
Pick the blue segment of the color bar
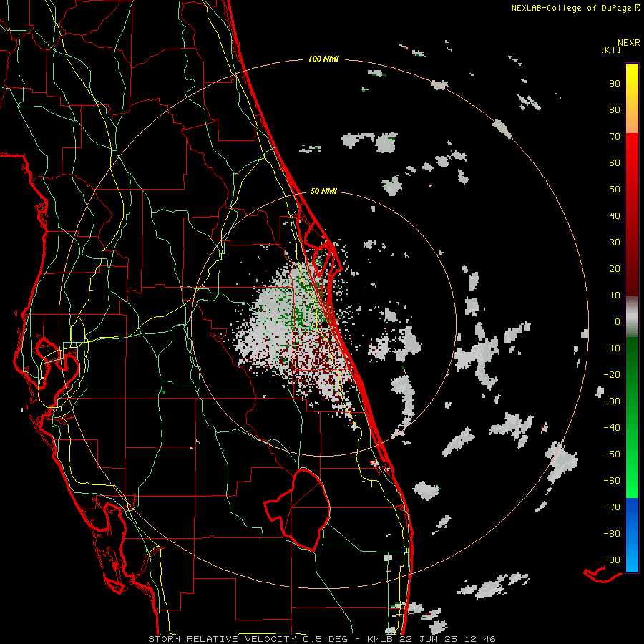click(632, 535)
